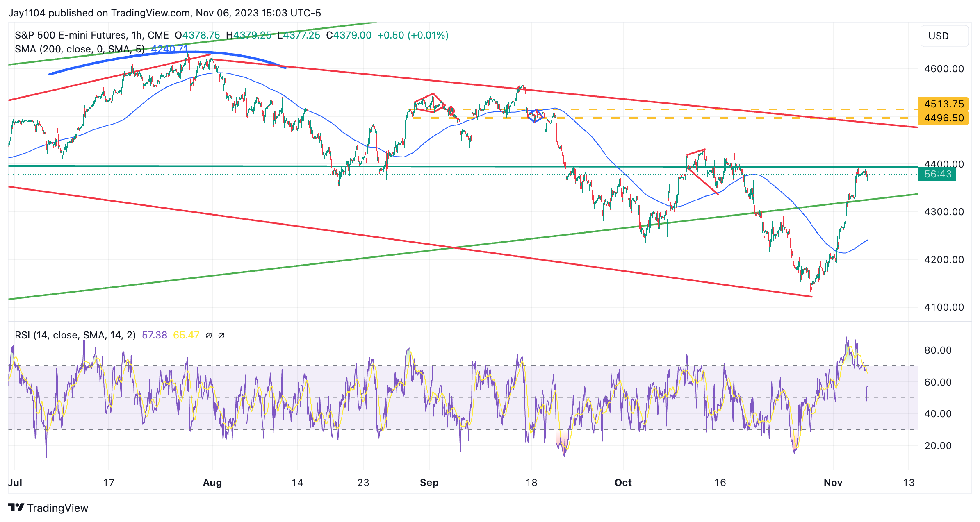Click the first ∅ symbol in RSI legend
Screen dimensions: 980x522
[x=208, y=336]
